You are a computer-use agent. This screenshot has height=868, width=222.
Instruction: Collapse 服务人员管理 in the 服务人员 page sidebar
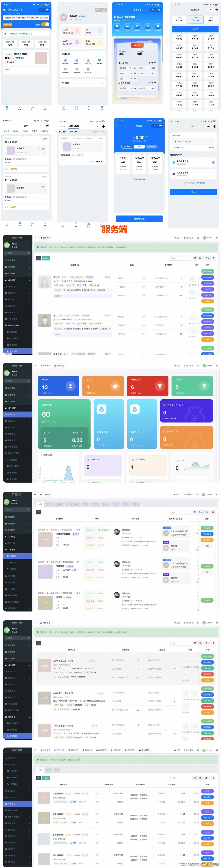click(x=18, y=325)
